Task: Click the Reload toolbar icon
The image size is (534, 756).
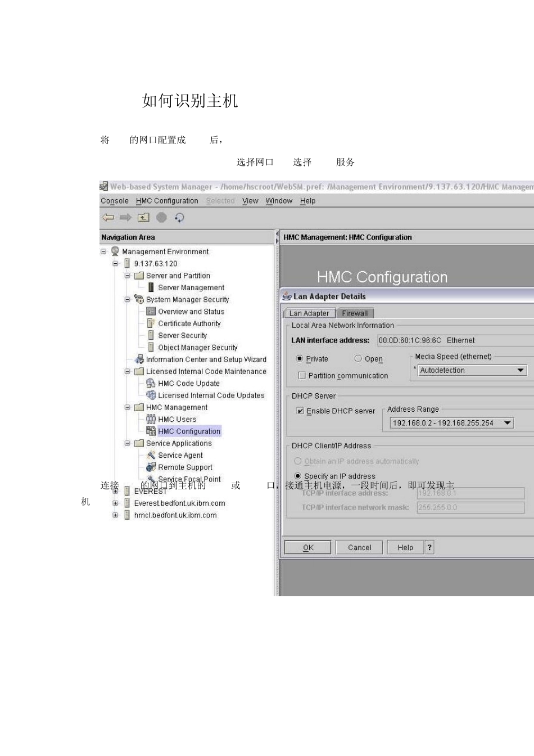Action: (x=179, y=218)
